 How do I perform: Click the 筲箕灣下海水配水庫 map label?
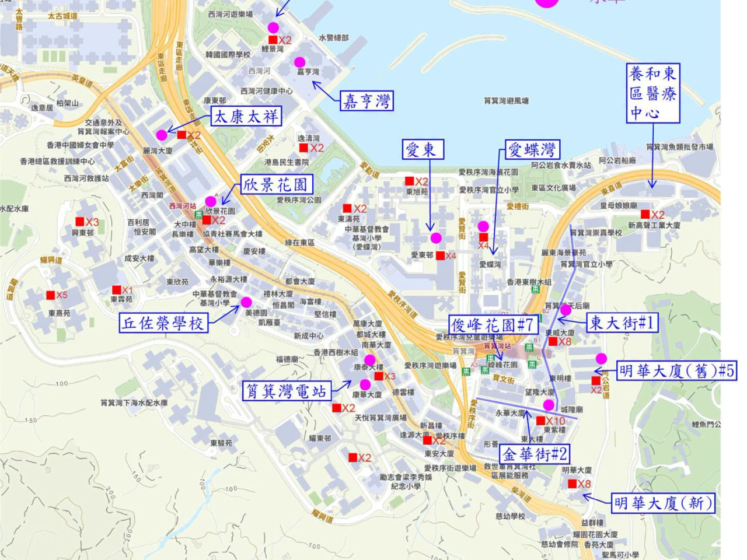[134, 402]
